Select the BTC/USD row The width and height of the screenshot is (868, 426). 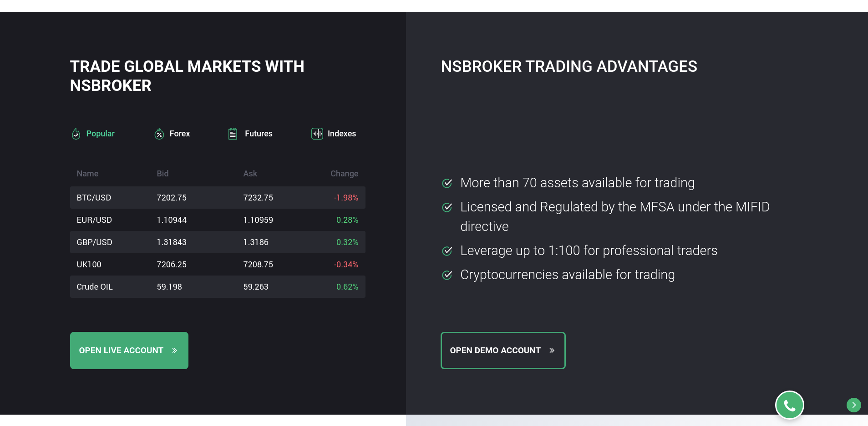coord(218,198)
